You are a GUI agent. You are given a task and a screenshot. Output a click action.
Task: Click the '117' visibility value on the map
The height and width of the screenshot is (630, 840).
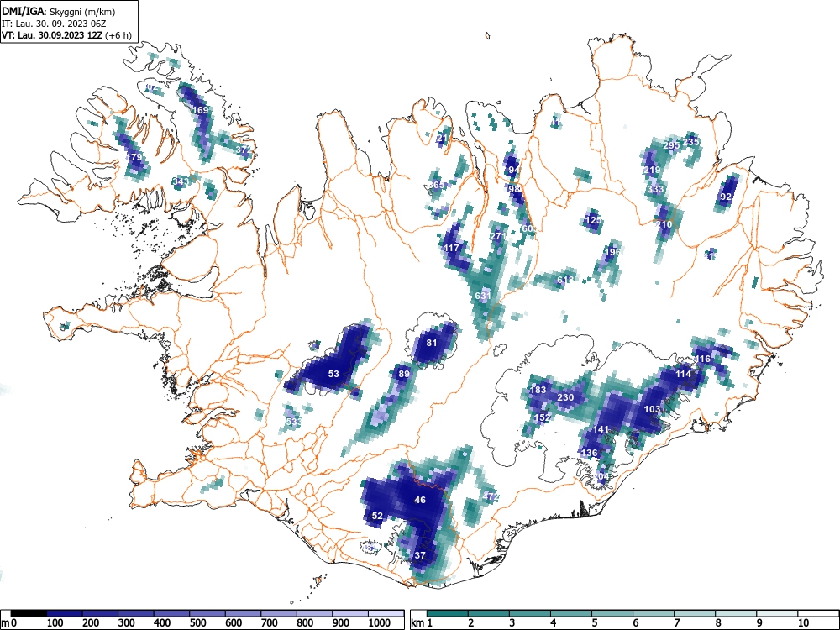click(452, 248)
